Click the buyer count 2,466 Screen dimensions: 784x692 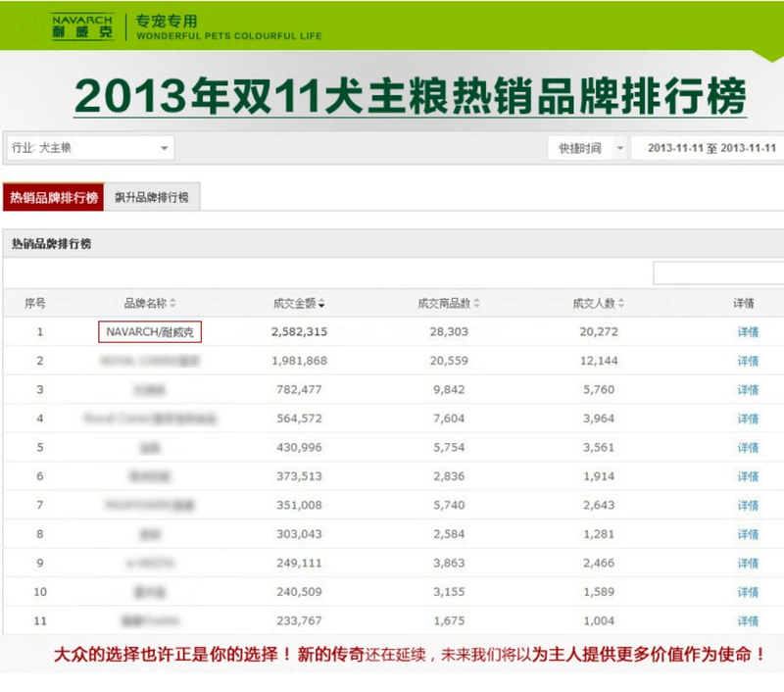coord(599,564)
